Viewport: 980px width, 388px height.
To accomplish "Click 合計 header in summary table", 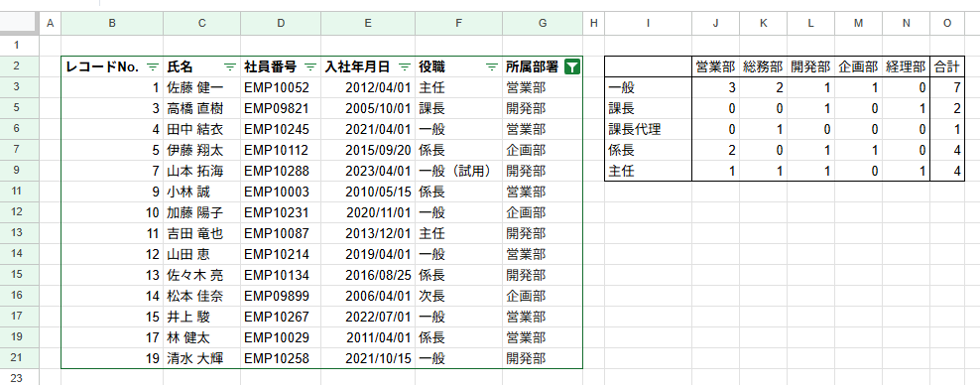I will pos(947,66).
